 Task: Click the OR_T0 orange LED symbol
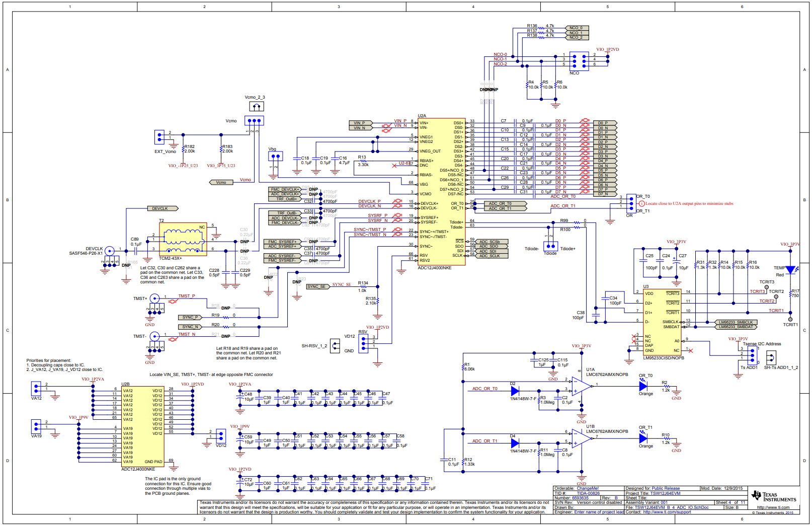pos(643,386)
